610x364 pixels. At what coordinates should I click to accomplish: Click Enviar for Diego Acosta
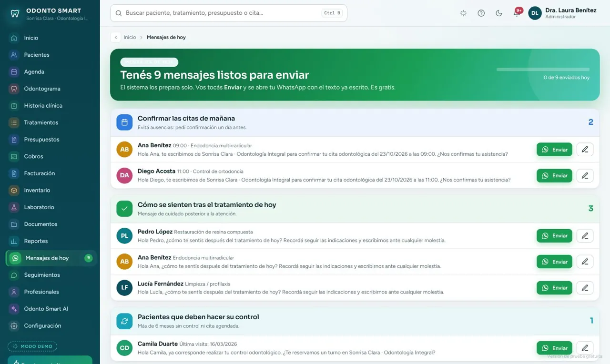(554, 176)
